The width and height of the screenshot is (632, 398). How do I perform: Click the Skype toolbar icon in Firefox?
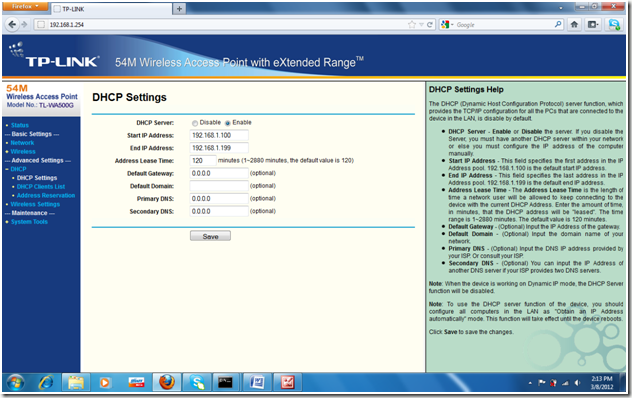point(614,25)
